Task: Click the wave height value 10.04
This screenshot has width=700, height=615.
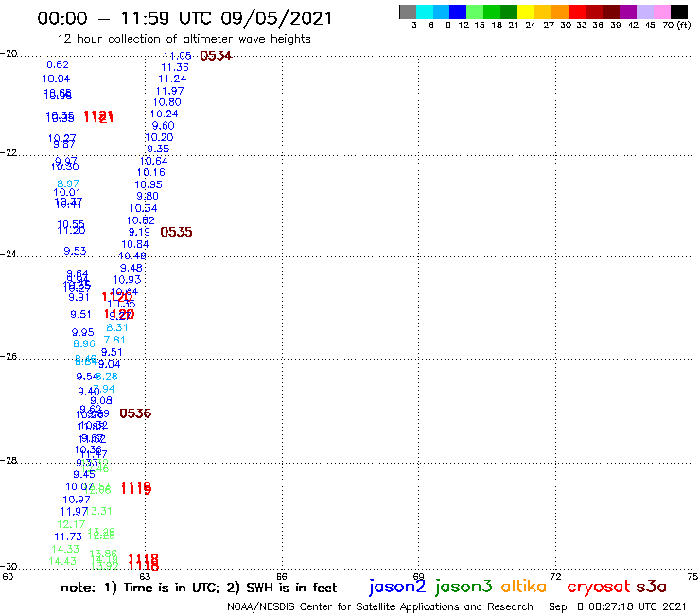Action: point(56,79)
